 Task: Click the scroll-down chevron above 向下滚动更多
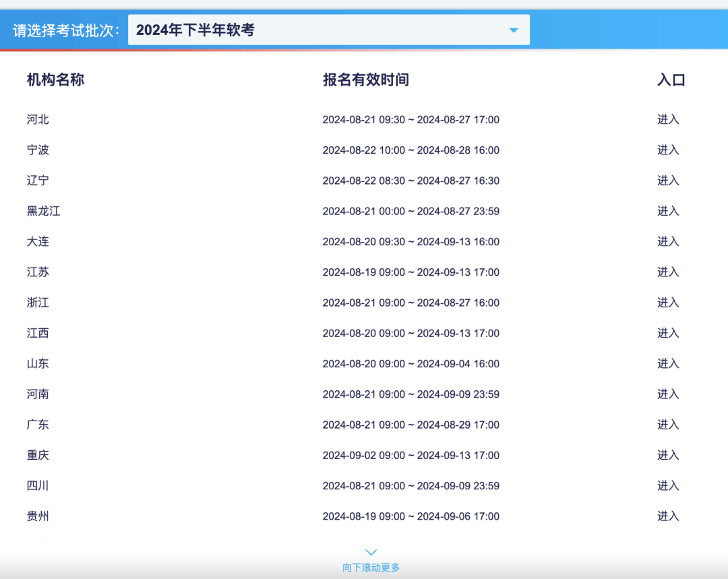point(371,552)
